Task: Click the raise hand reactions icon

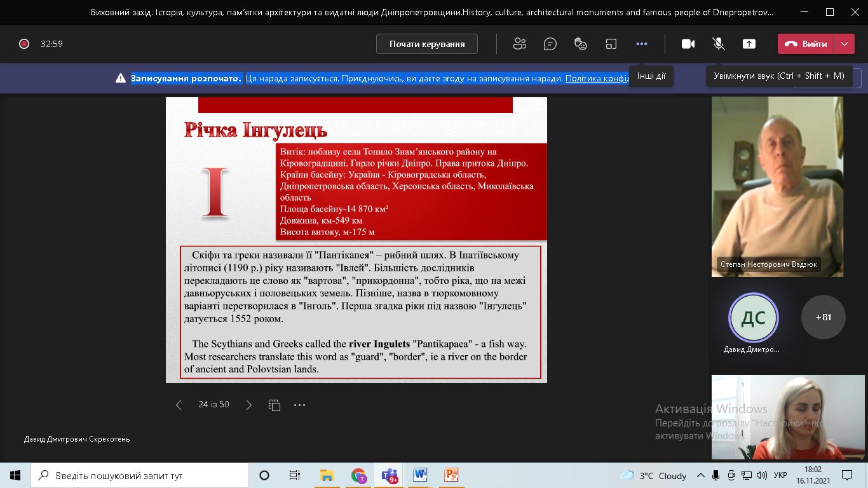Action: pyautogui.click(x=580, y=44)
